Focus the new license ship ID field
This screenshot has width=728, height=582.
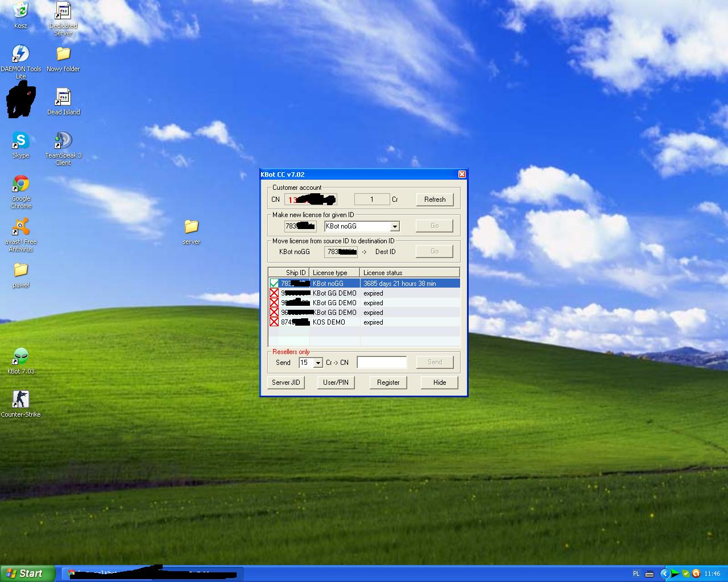(x=300, y=226)
